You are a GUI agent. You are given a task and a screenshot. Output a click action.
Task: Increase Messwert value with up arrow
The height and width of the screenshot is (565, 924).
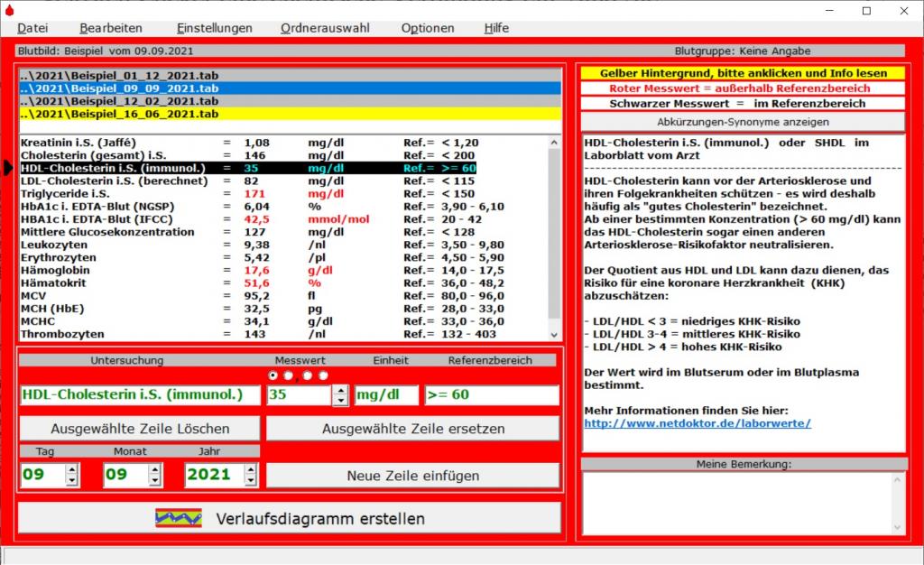coord(340,390)
